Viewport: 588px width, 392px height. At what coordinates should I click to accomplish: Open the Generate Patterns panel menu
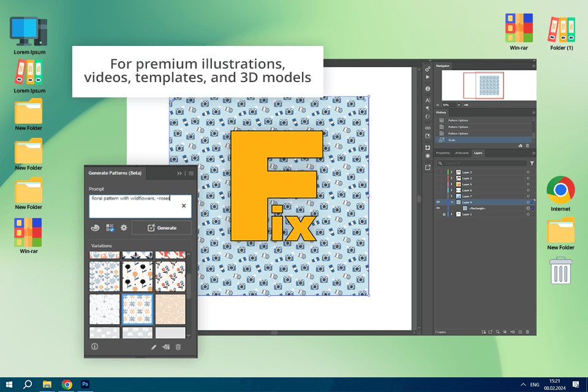191,173
